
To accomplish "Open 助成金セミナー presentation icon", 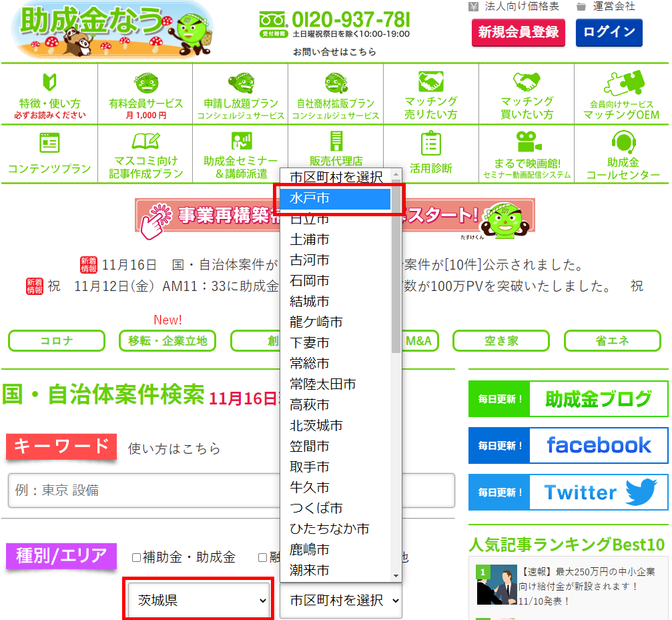I will tap(241, 141).
